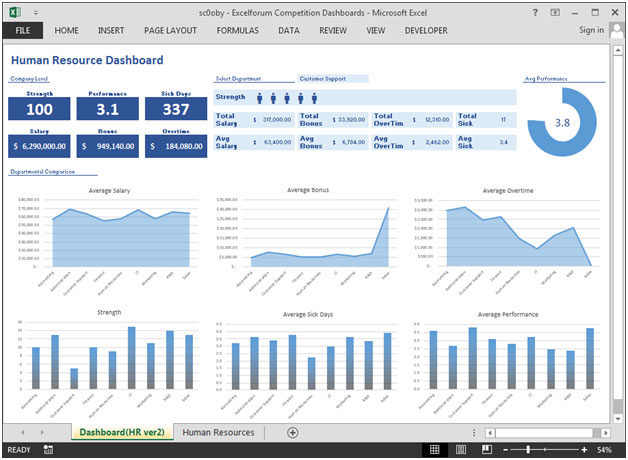Viewport: 628px width, 460px height.
Task: Click the user account avatar icon
Action: 617,30
